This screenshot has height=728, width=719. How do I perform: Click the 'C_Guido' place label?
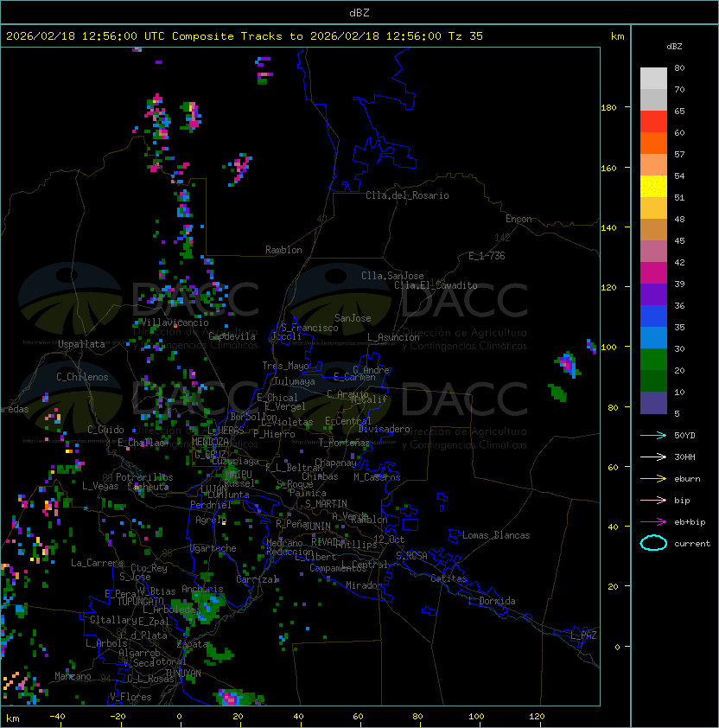105,430
